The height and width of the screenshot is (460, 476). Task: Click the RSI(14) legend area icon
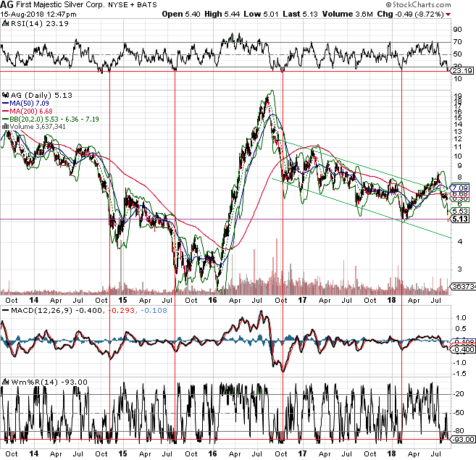click(x=6, y=23)
